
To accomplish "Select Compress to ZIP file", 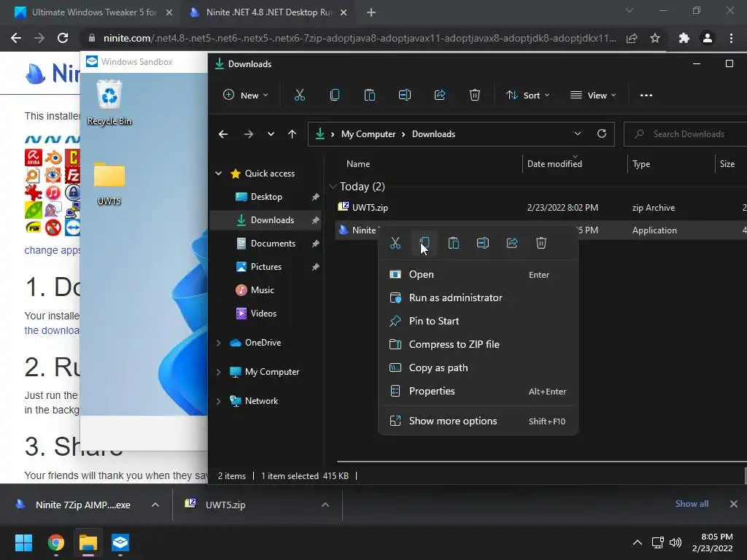I will tap(478, 344).
